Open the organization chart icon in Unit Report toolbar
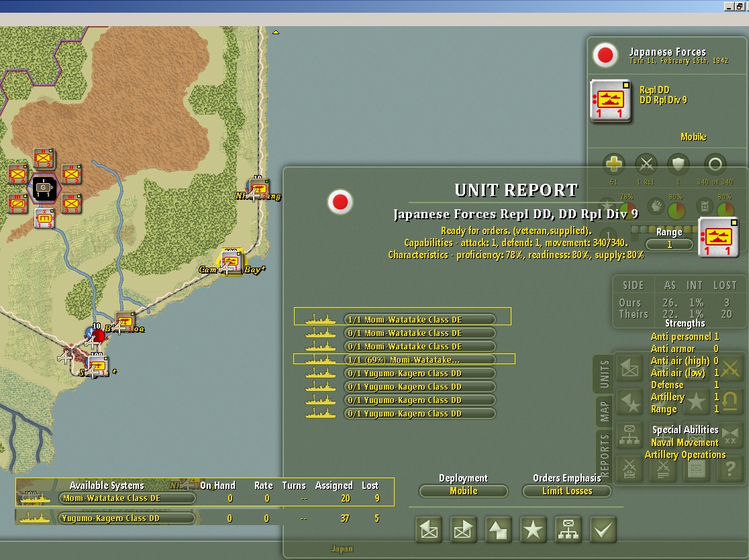The width and height of the screenshot is (749, 560). pos(568,530)
